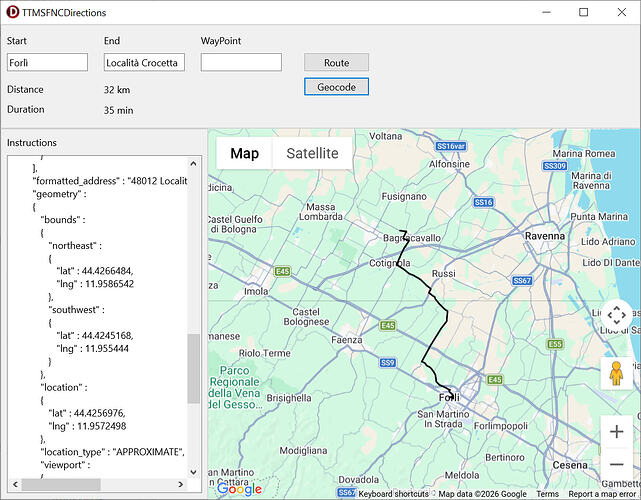Select the Map view tab
Viewport: 641px width, 500px height.
(244, 153)
